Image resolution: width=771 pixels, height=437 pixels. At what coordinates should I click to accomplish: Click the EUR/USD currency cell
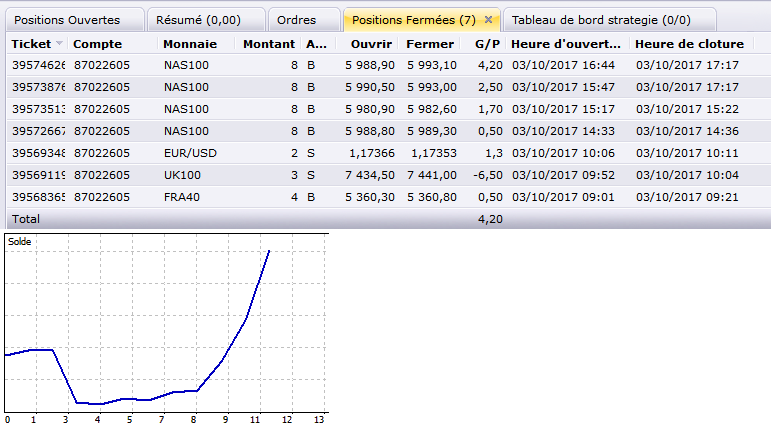[x=190, y=153]
